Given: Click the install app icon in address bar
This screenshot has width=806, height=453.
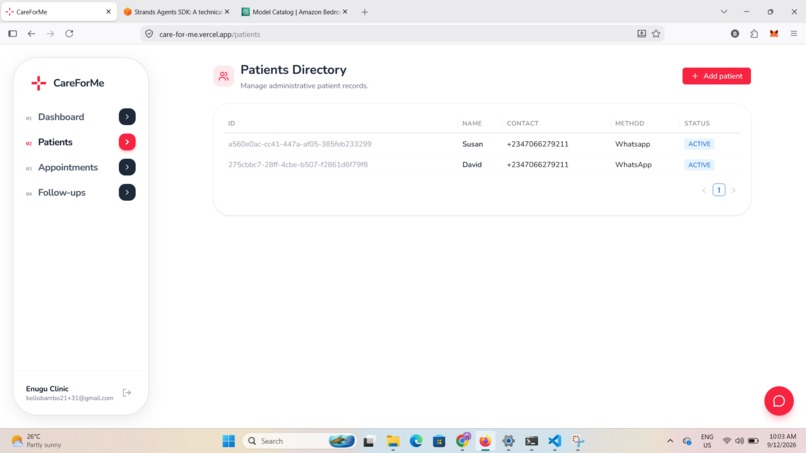Looking at the screenshot, I should coord(642,34).
